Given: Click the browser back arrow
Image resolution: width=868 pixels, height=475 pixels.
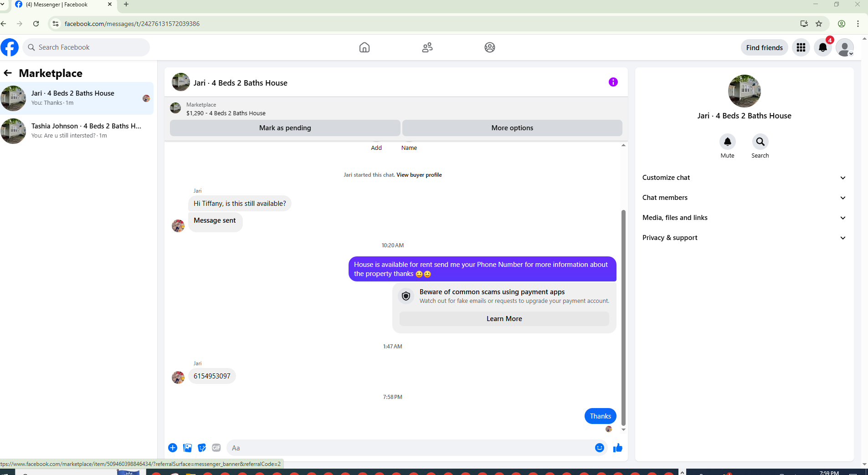Looking at the screenshot, I should pyautogui.click(x=4, y=24).
